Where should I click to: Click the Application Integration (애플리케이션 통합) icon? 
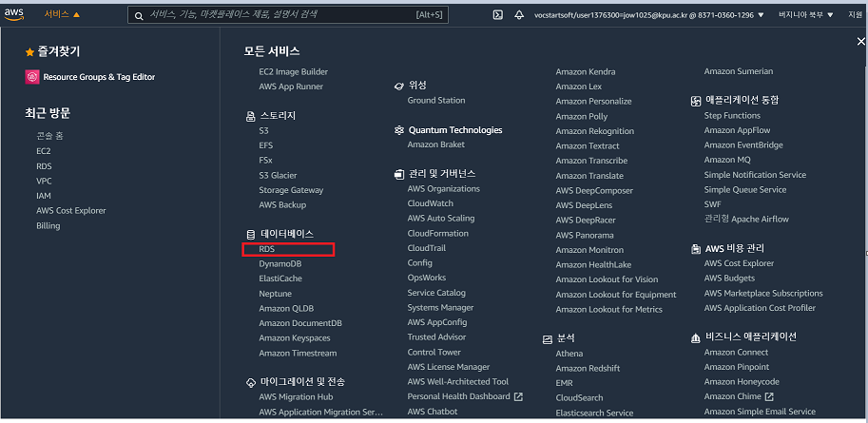696,101
